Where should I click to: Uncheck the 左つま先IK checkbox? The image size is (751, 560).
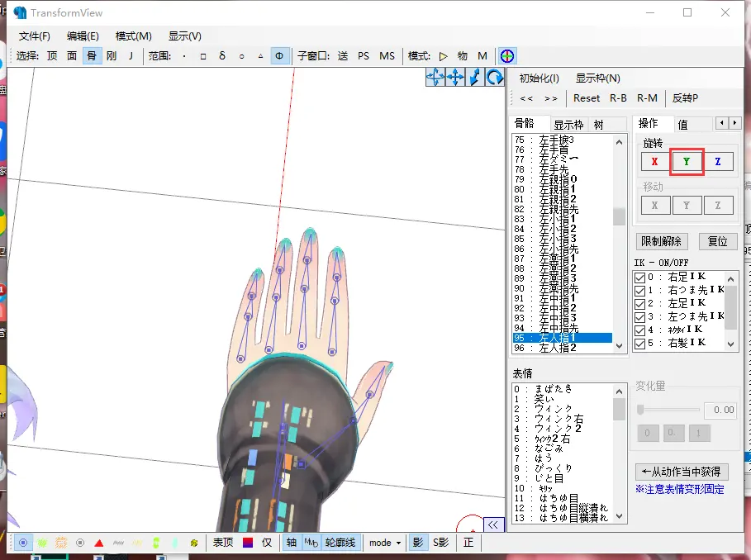639,317
